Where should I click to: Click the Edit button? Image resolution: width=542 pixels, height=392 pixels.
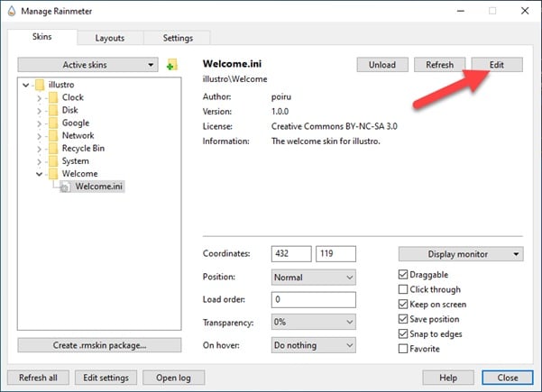click(497, 65)
